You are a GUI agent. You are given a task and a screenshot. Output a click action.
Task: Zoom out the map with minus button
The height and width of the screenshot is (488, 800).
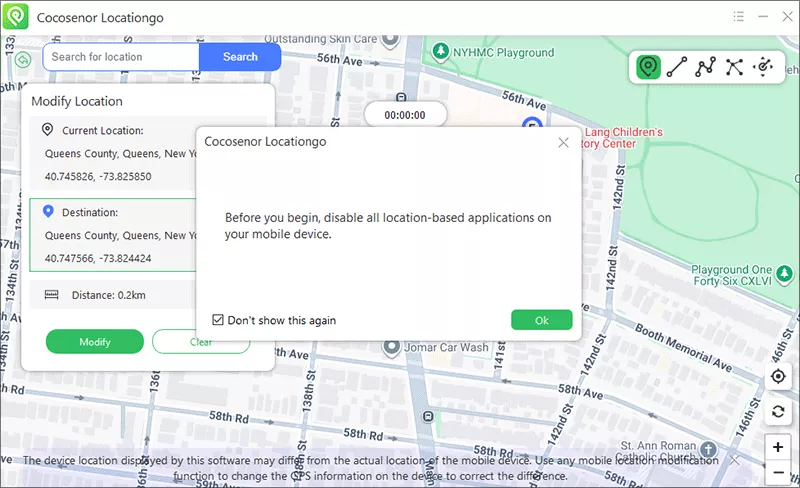[x=778, y=472]
